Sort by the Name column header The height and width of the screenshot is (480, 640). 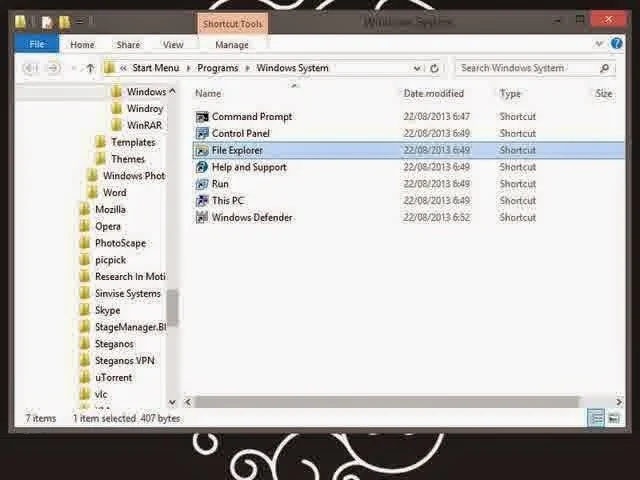pos(208,93)
